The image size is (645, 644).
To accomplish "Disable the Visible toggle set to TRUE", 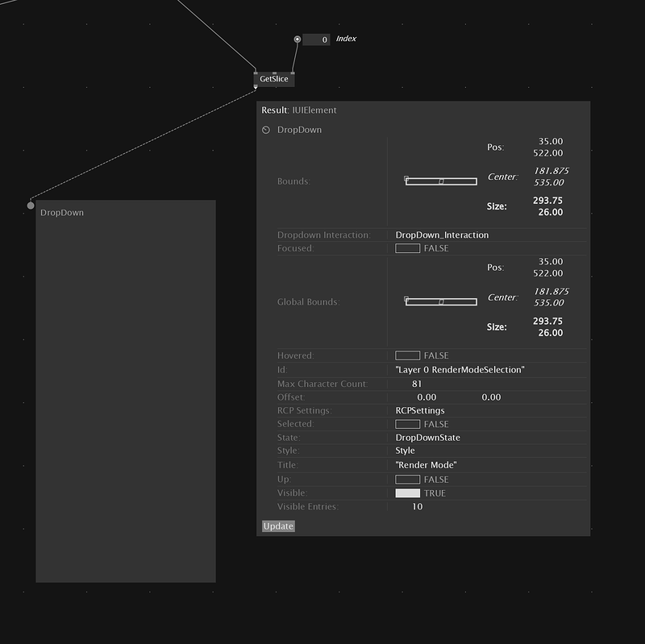I will [407, 493].
